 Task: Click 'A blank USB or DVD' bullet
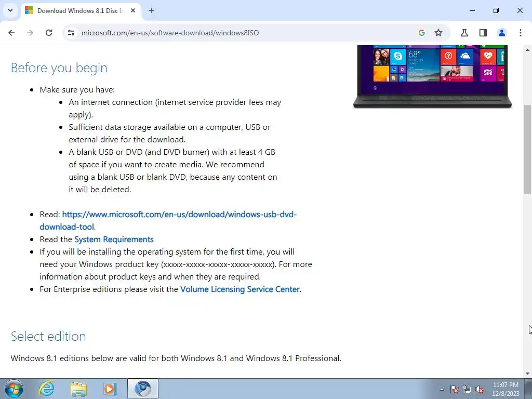[173, 170]
